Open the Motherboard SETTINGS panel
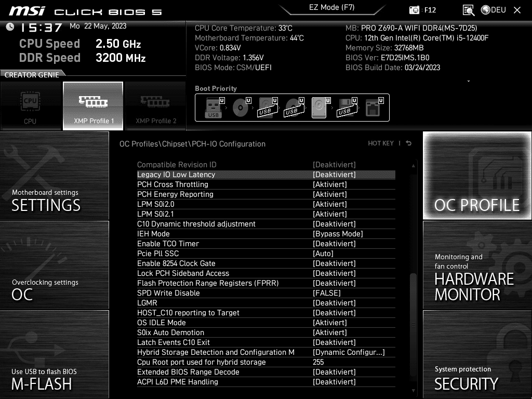Screen dimensions: 532x399 pos(54,176)
